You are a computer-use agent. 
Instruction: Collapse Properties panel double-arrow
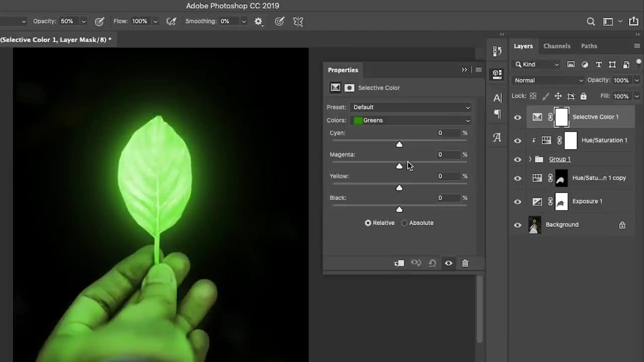tap(464, 70)
